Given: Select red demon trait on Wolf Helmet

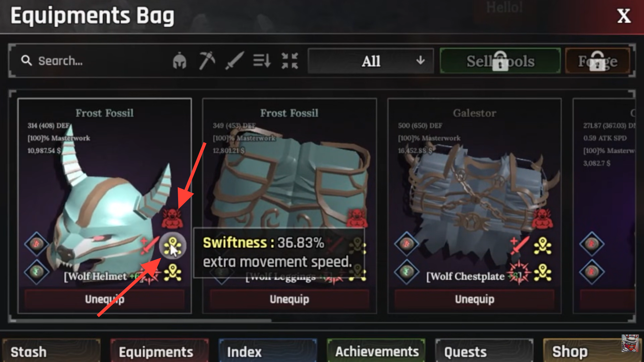Looking at the screenshot, I should pos(172,218).
